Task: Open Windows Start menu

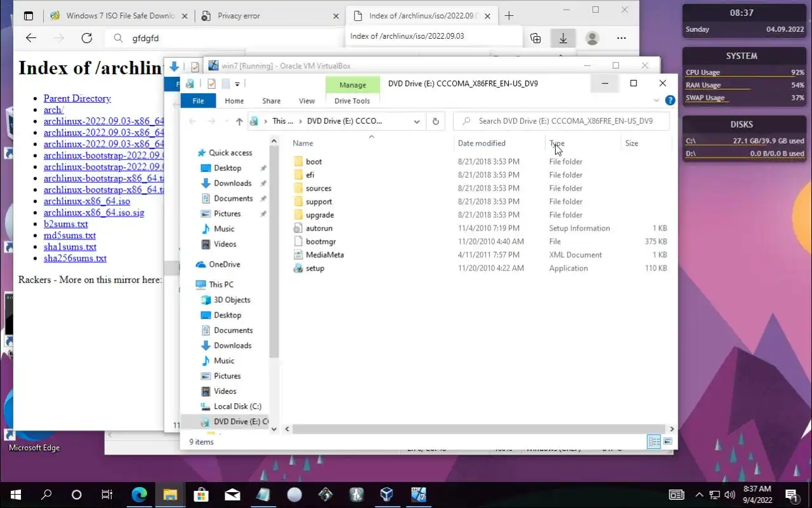Action: [x=15, y=495]
